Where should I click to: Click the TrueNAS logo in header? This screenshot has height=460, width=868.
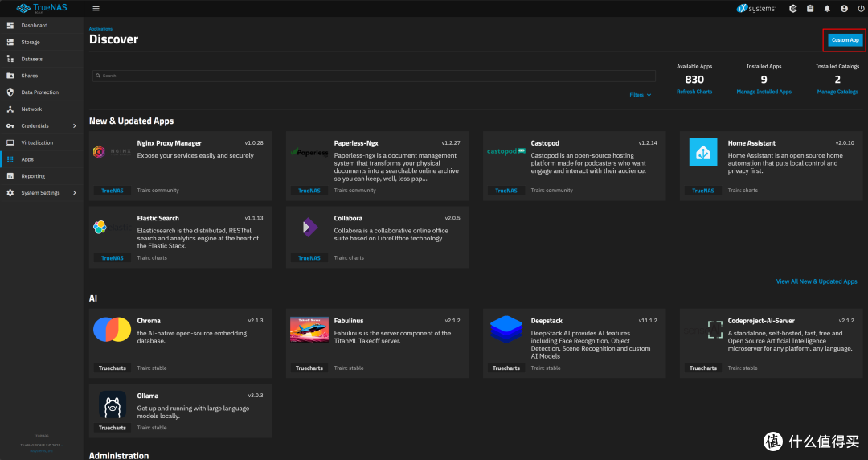pyautogui.click(x=42, y=8)
